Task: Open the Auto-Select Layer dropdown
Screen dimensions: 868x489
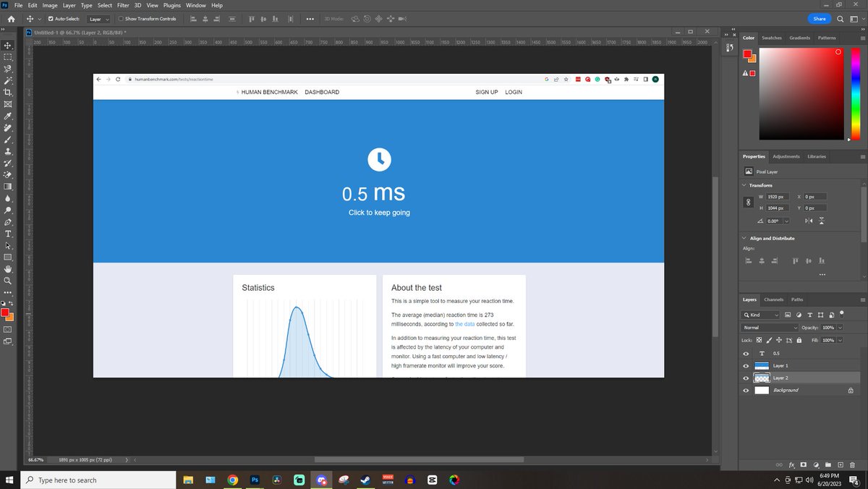Action: (99, 19)
